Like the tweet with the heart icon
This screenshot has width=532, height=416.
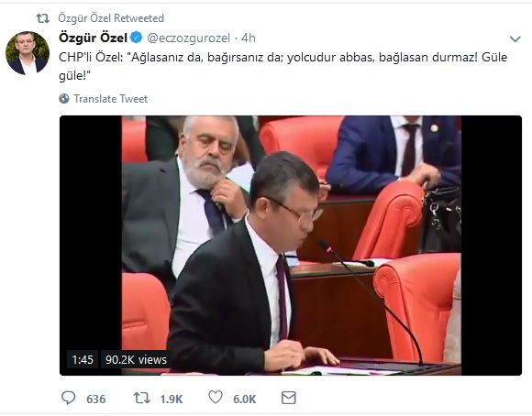coord(216,397)
